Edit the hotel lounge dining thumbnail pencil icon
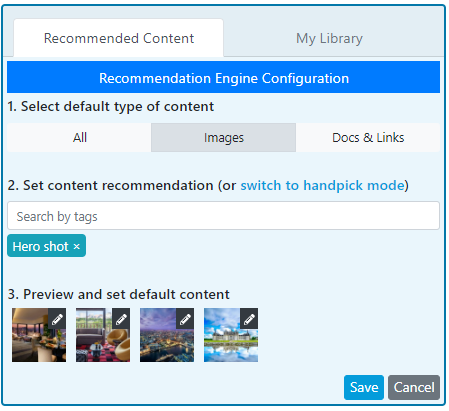 57,319
